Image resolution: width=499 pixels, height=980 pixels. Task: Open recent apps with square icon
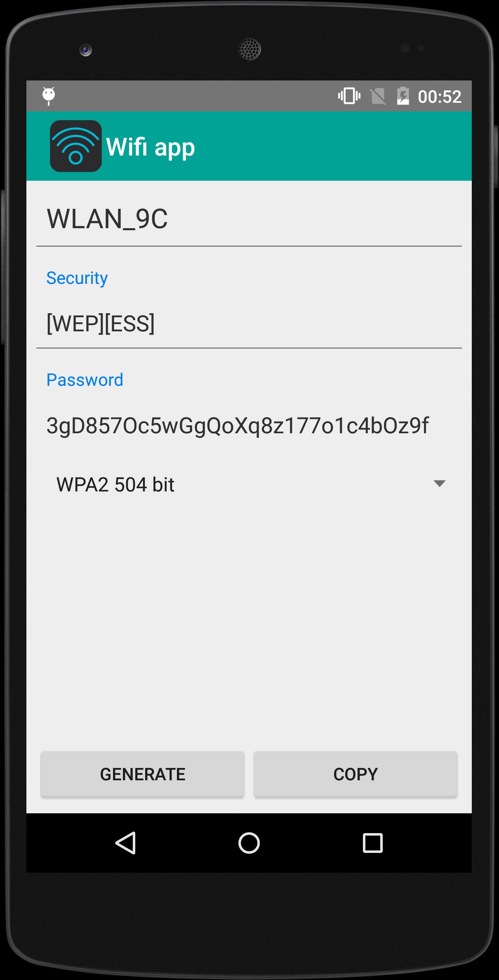coord(373,843)
